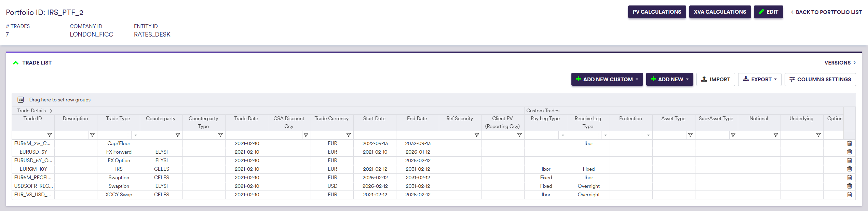Sort by the Trade Date column header
The height and width of the screenshot is (211, 868).
pos(246,118)
